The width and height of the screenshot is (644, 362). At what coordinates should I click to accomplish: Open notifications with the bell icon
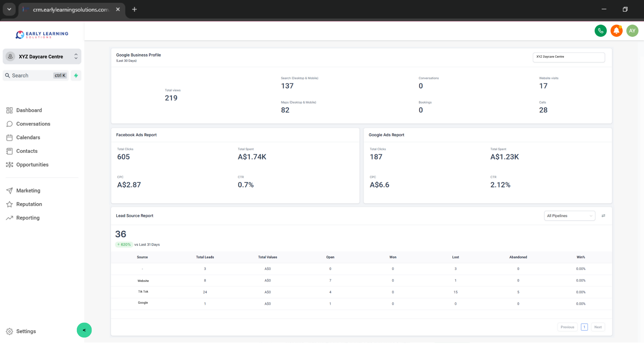point(616,31)
